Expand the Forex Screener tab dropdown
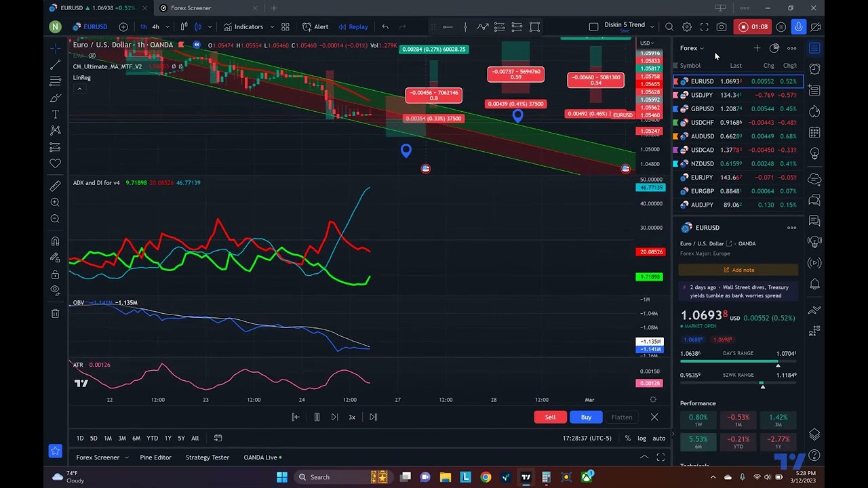The image size is (868, 488). (126, 457)
